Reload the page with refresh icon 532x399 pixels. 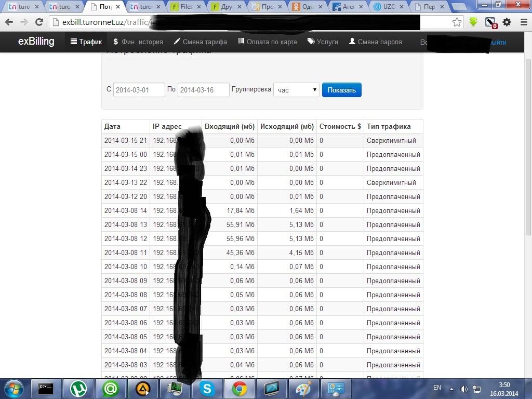click(39, 22)
